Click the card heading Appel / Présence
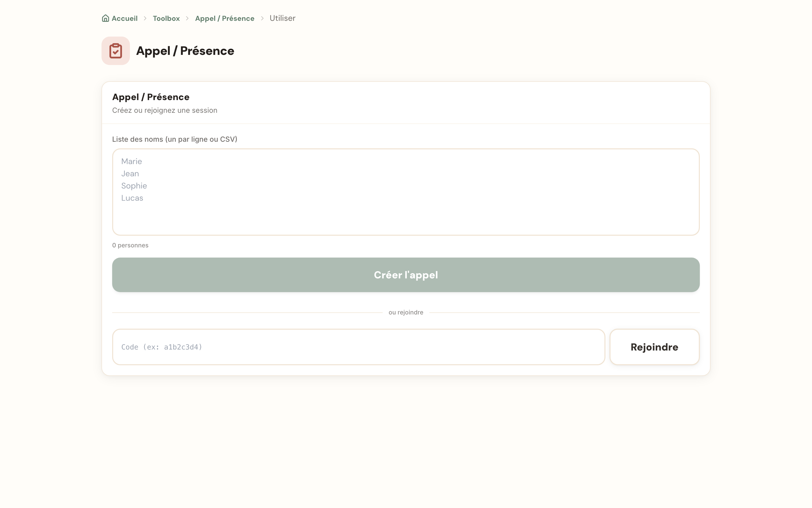Image resolution: width=812 pixels, height=508 pixels. click(151, 97)
